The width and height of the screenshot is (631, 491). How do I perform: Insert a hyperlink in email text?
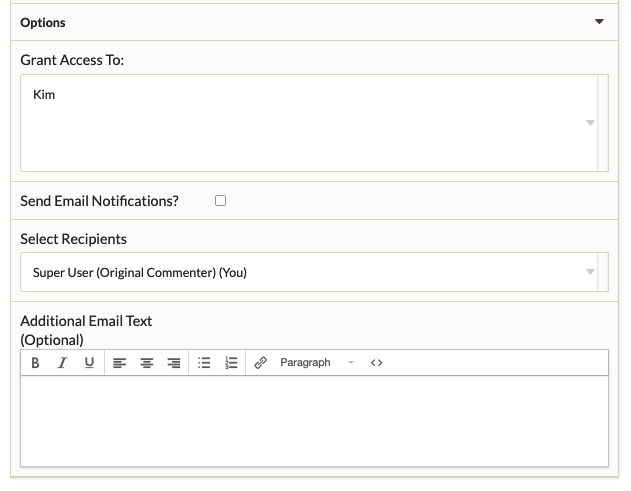point(261,363)
